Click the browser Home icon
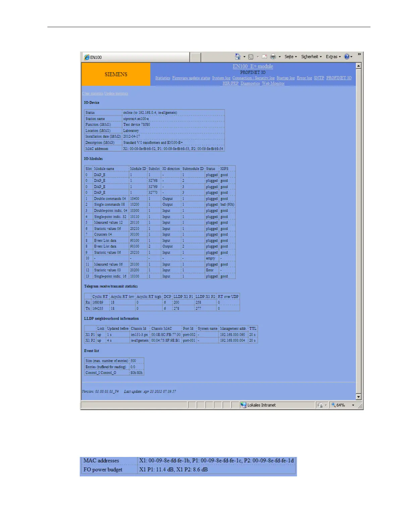Image resolution: width=399 pixels, height=532 pixels. (x=238, y=57)
